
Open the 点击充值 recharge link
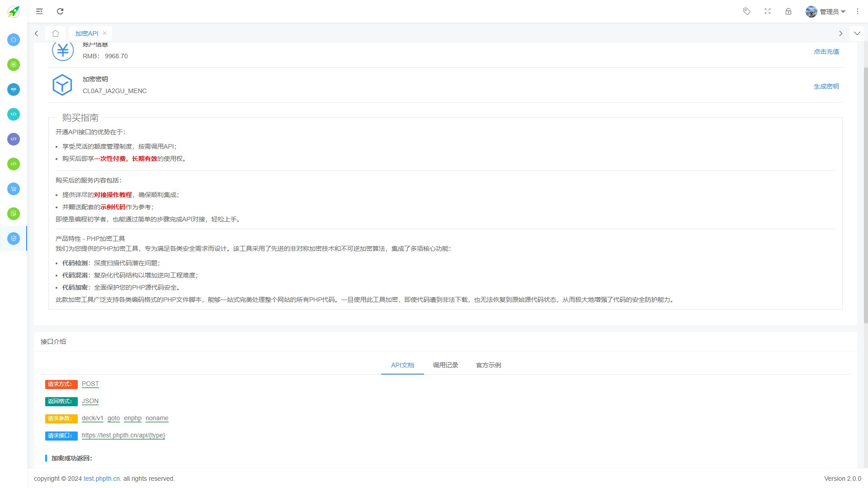tap(826, 51)
